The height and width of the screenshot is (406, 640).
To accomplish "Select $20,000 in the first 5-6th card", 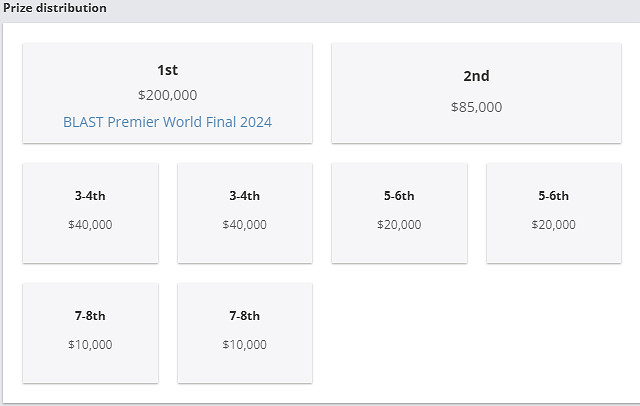I will coord(399,225).
